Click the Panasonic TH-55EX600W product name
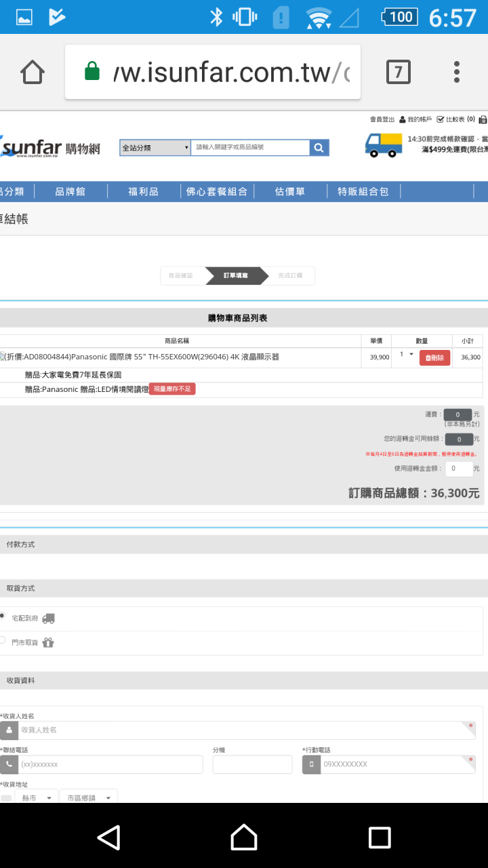 coord(141,357)
